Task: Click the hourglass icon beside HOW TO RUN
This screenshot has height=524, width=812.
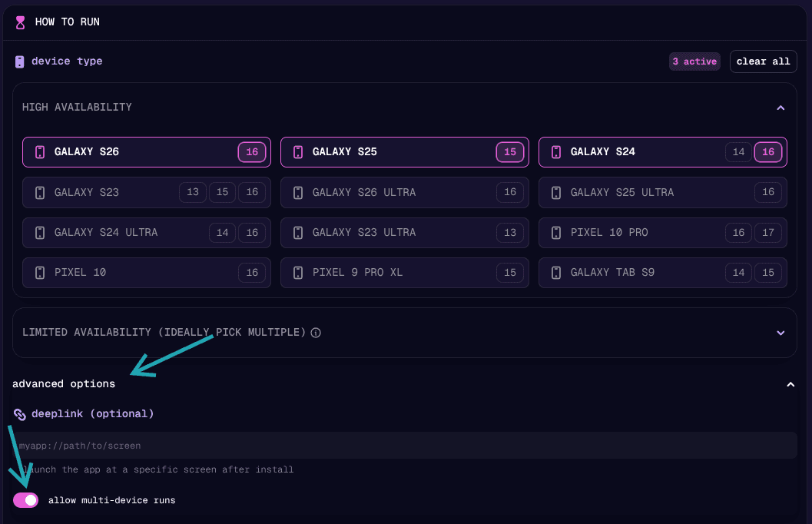Action: point(20,22)
